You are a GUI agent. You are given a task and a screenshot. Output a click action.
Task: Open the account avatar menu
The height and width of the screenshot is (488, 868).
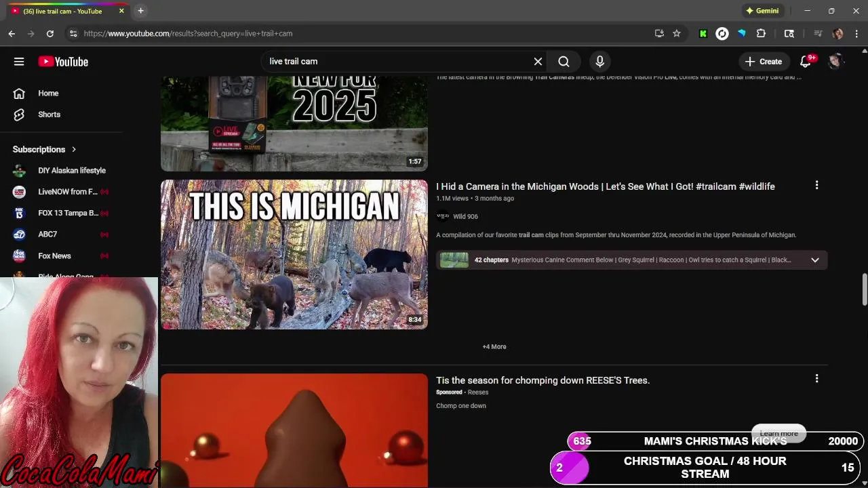click(x=835, y=62)
